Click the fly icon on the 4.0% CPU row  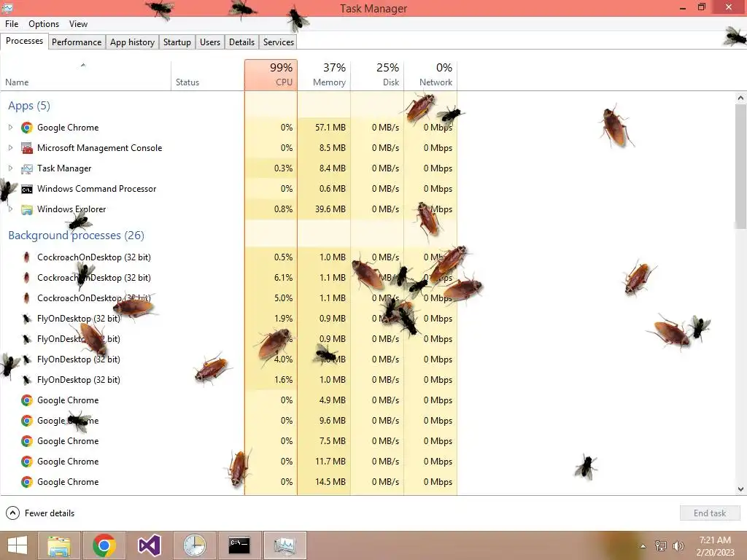(27, 359)
